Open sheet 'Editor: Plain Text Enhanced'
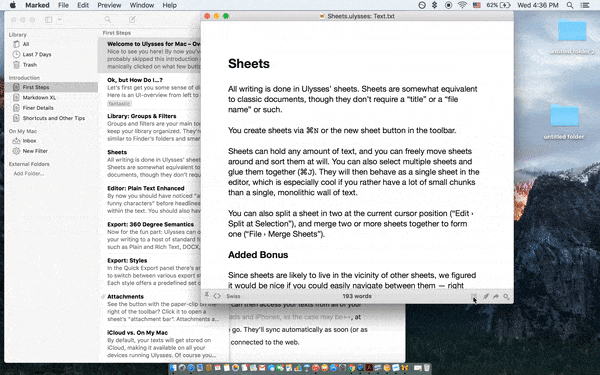 pyautogui.click(x=150, y=199)
